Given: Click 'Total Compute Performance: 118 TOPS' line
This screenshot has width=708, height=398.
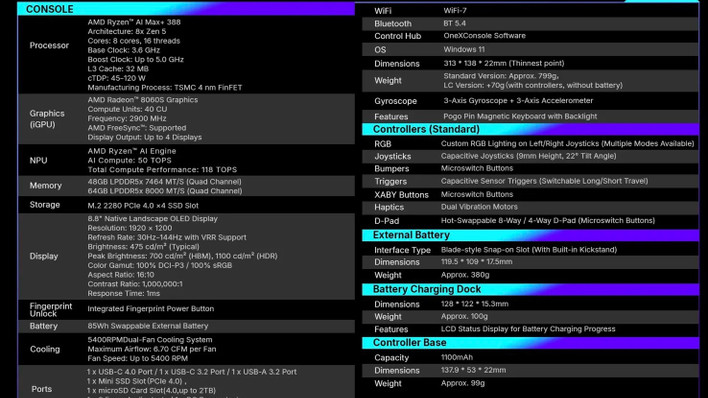Looking at the screenshot, I should tap(162, 170).
